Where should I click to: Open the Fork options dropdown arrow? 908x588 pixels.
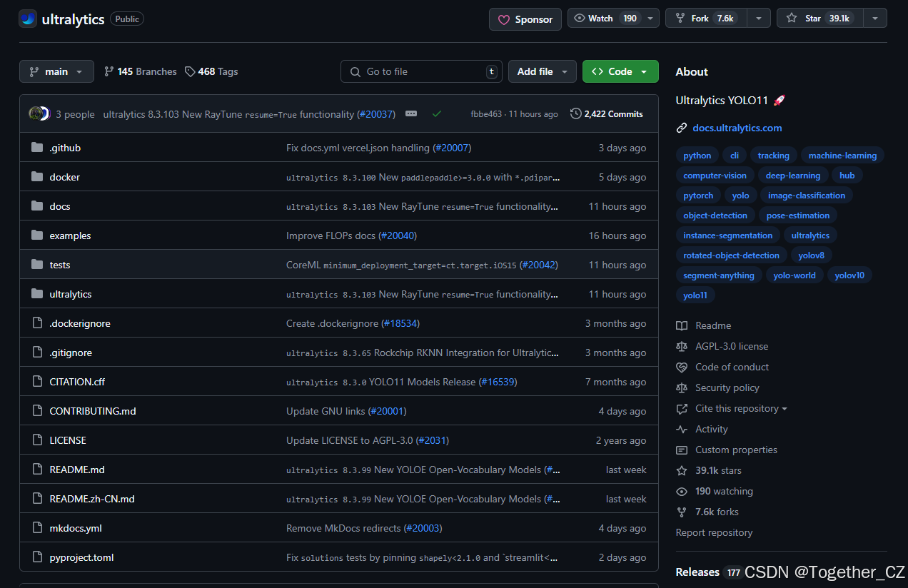click(x=758, y=19)
